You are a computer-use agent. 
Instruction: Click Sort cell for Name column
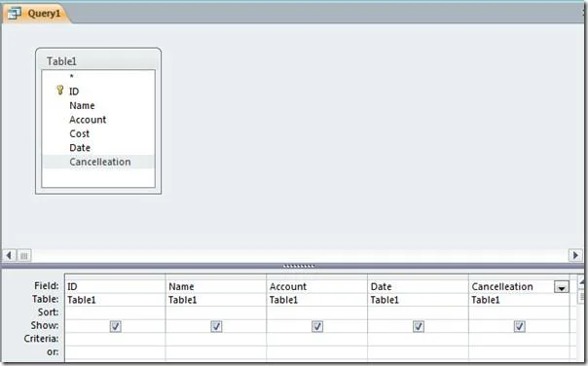pos(216,312)
